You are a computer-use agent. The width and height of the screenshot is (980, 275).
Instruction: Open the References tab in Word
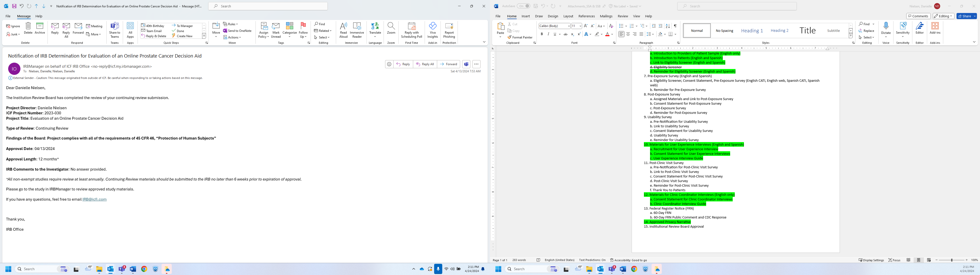click(586, 16)
